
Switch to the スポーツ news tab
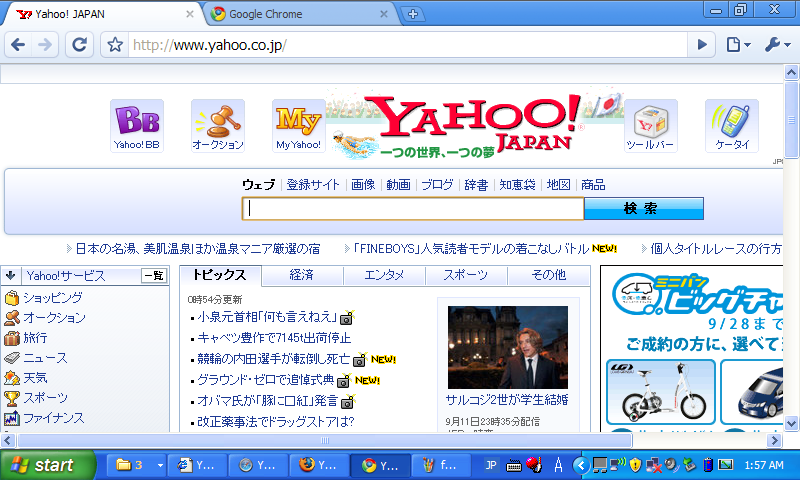466,275
